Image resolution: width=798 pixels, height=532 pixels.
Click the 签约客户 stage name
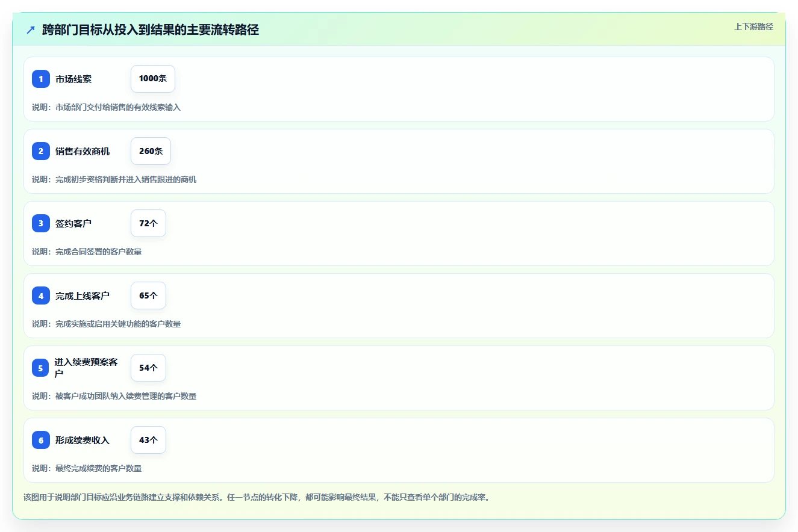(73, 223)
